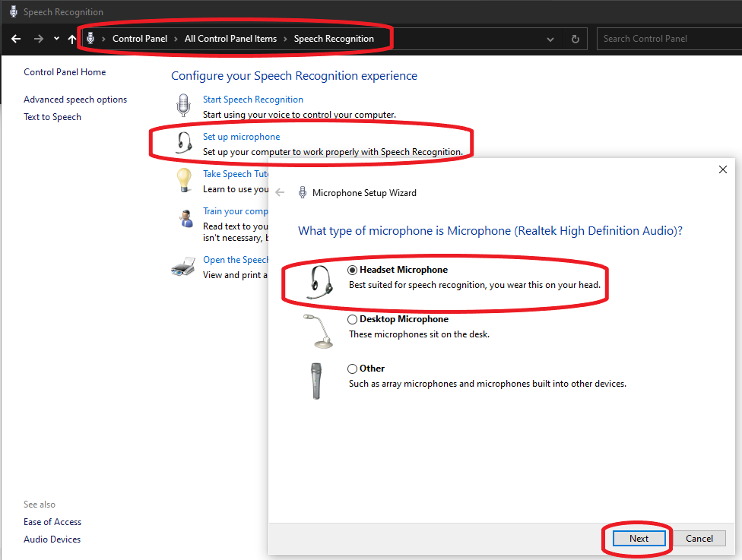The image size is (742, 560).
Task: Open the address bar history dropdown
Action: 550,40
